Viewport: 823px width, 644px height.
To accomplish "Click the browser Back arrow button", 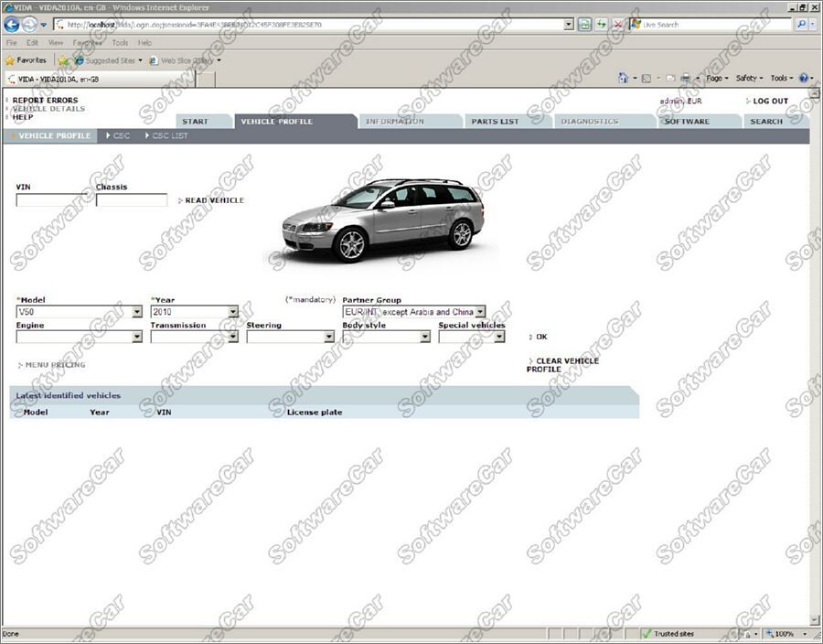I will 12,25.
